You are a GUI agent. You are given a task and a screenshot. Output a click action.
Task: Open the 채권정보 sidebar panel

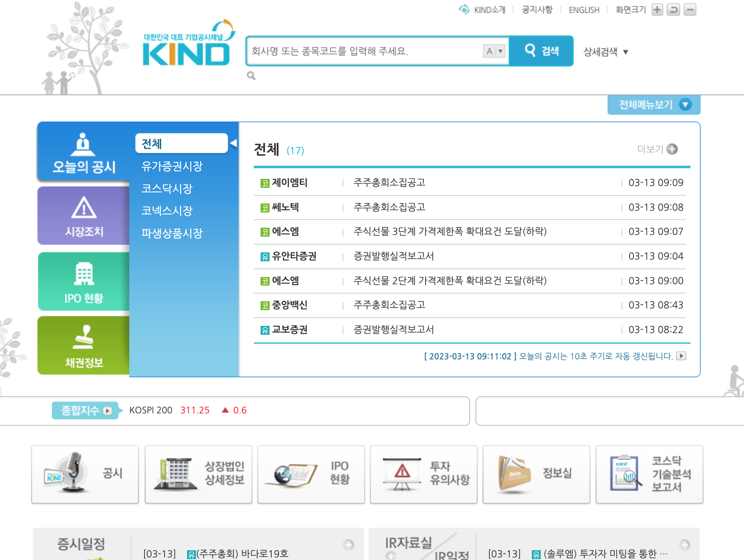(x=84, y=345)
